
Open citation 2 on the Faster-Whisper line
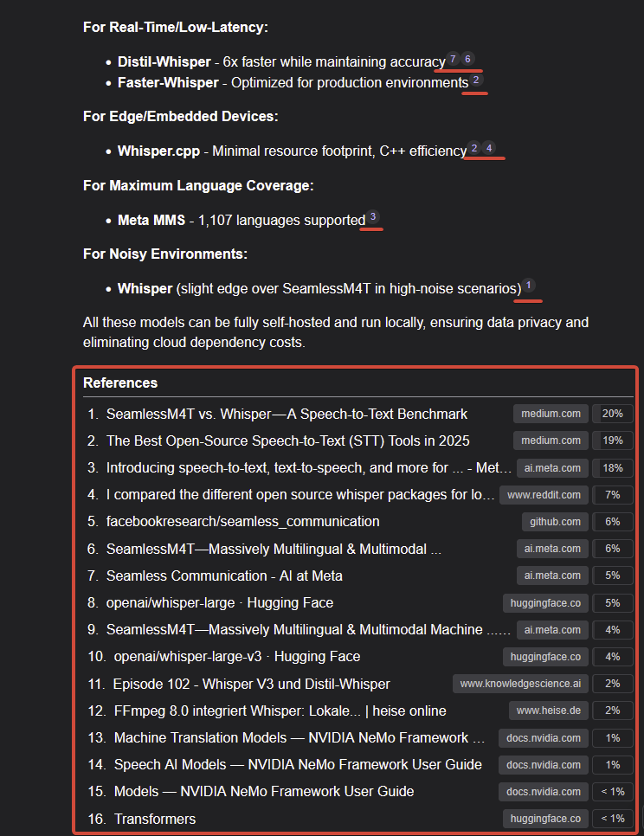pos(476,81)
